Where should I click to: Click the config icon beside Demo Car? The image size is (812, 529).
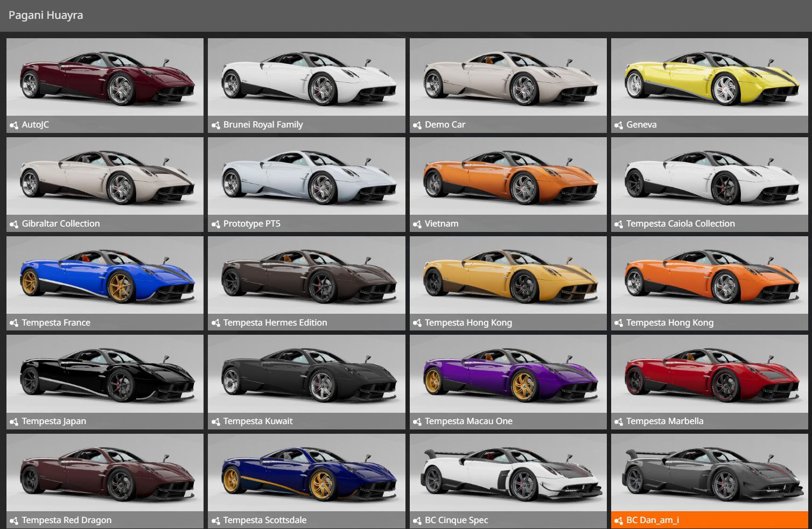click(417, 125)
